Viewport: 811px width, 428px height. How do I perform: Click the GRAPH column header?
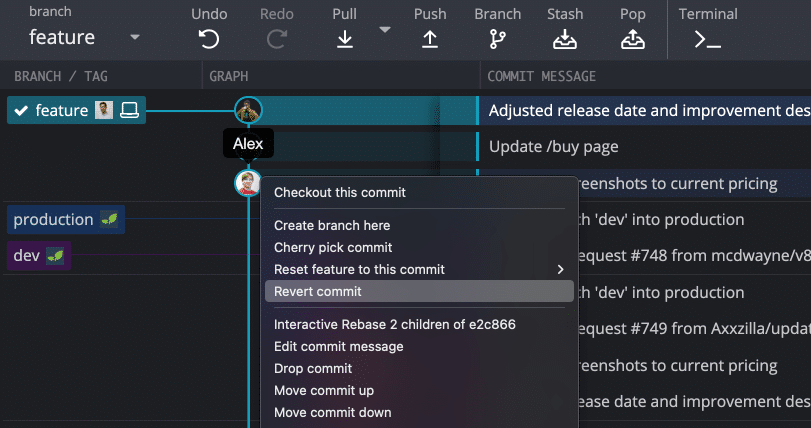[x=229, y=77]
